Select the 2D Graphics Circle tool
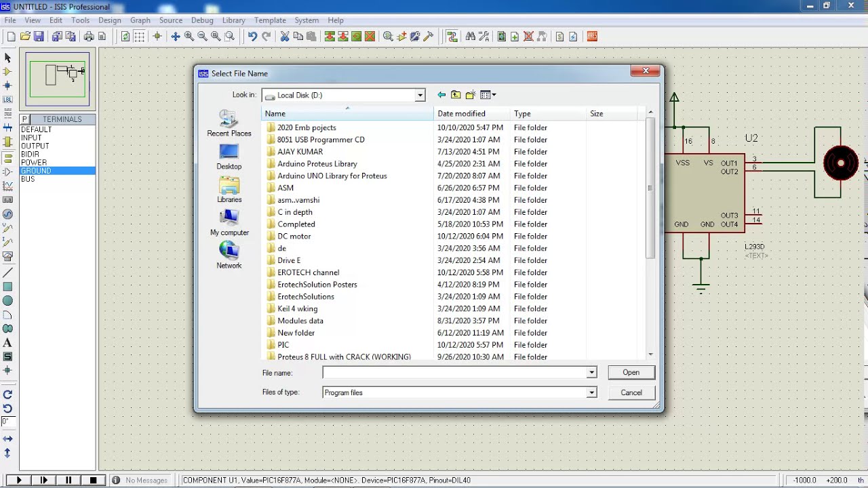 click(x=7, y=300)
